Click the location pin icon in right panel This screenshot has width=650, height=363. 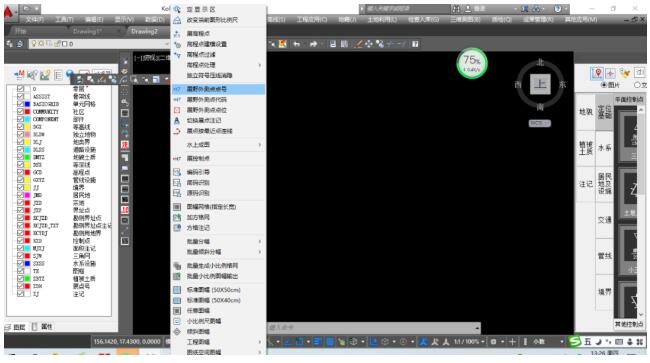click(597, 73)
